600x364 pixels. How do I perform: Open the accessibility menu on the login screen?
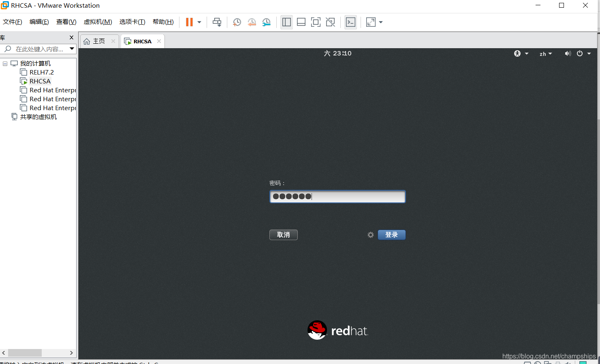[x=517, y=53]
